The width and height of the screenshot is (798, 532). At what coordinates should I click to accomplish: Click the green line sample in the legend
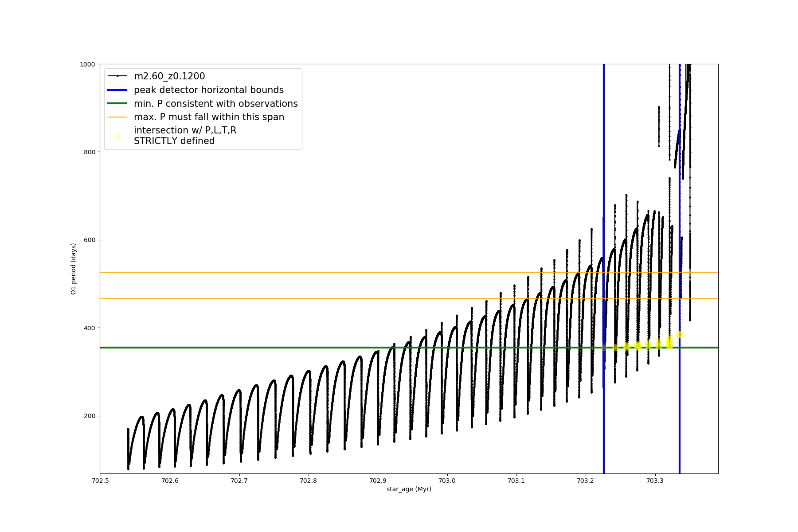[117, 104]
